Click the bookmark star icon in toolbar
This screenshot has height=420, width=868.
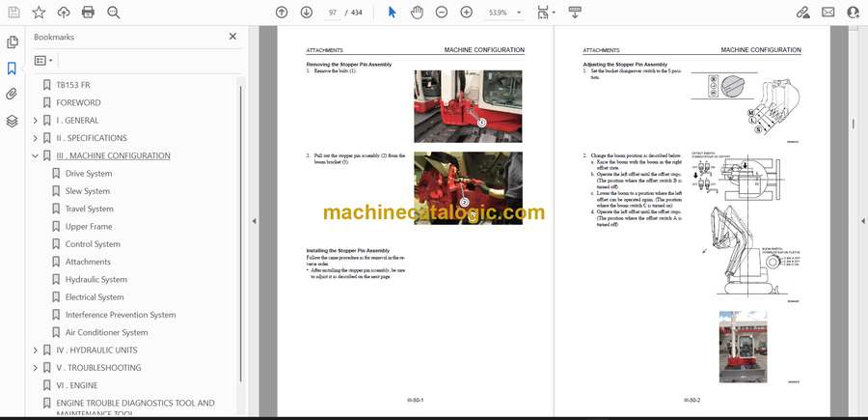[39, 13]
